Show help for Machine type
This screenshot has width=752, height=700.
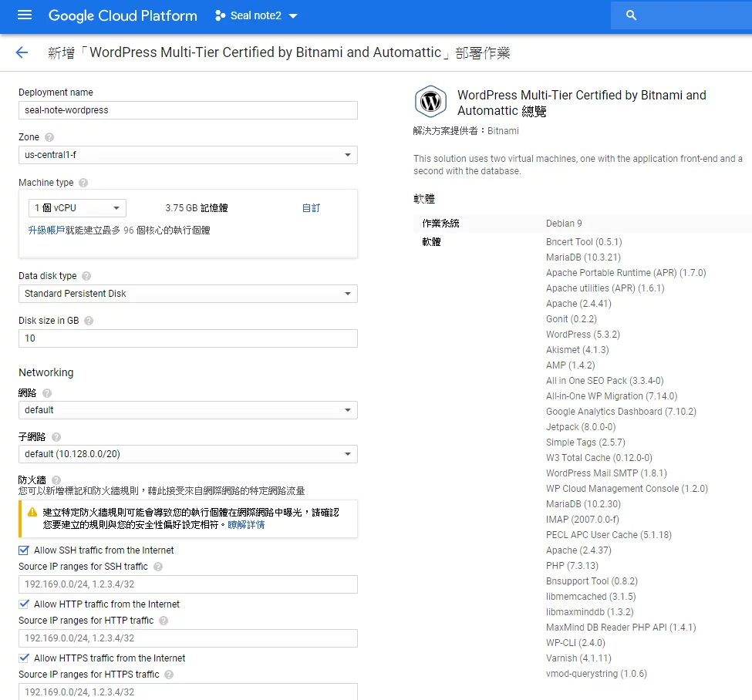pos(83,183)
